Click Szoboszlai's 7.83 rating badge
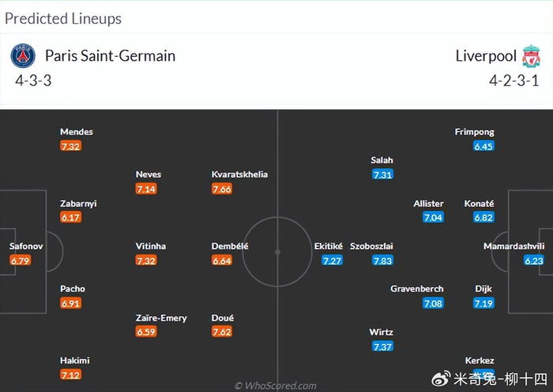 [382, 260]
